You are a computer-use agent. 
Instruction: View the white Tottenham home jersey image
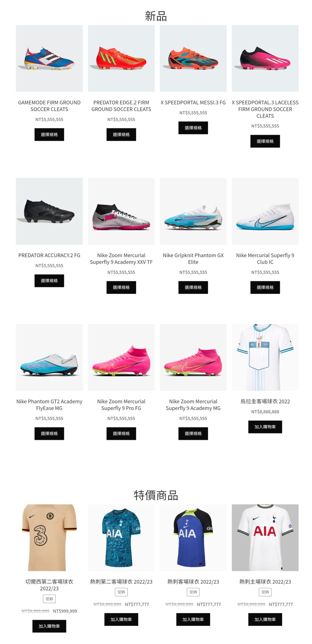pos(265,538)
